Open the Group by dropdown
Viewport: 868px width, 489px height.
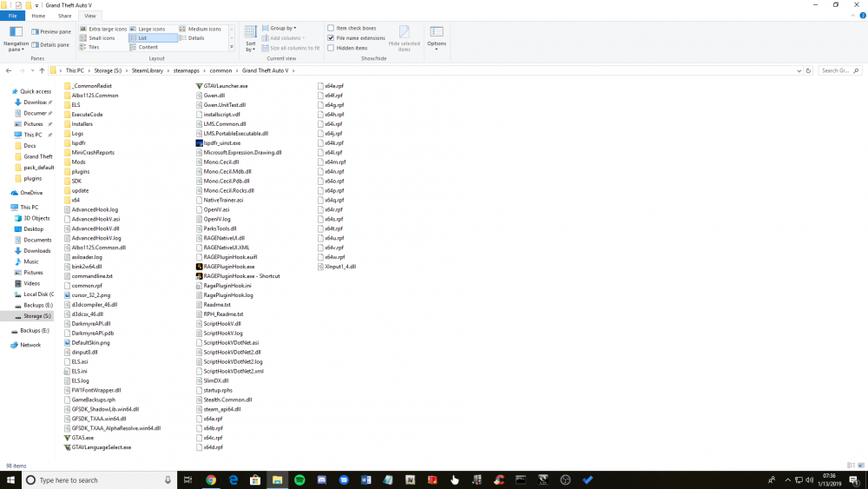279,29
